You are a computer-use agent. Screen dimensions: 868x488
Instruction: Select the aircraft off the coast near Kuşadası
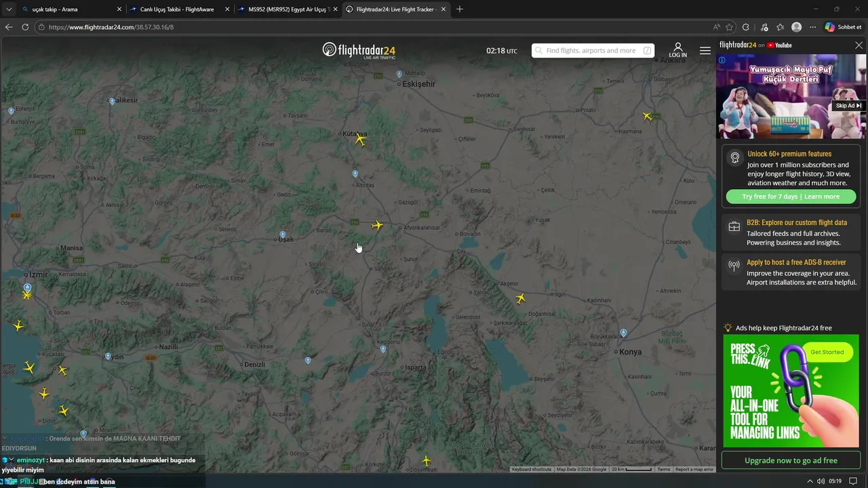[28, 367]
